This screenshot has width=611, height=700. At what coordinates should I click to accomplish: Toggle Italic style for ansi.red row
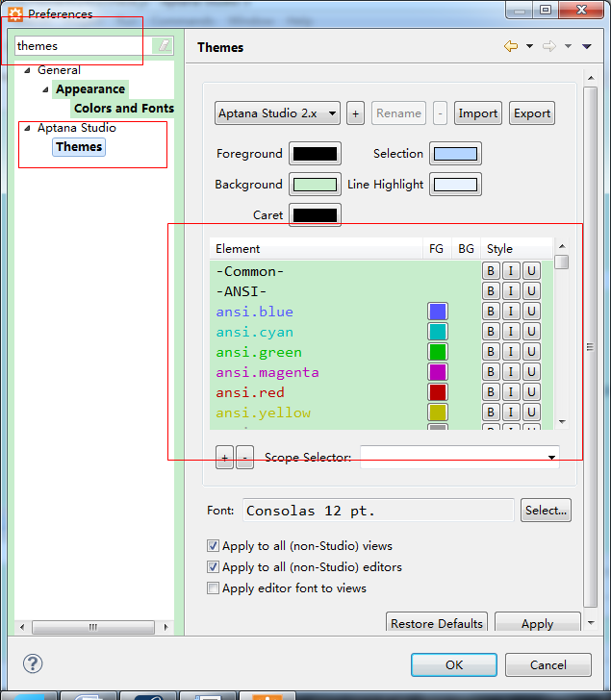tap(511, 391)
